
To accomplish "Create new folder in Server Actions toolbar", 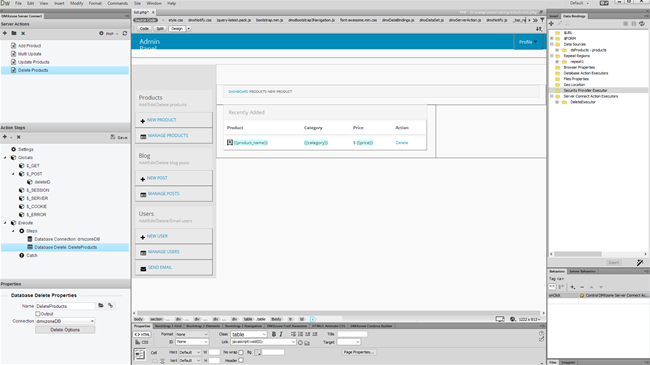I will (x=14, y=33).
